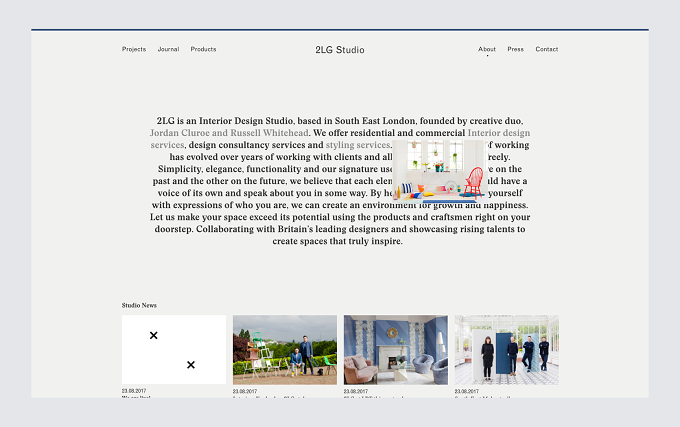This screenshot has width=680, height=427.
Task: Open the white news tile with X marks
Action: pyautogui.click(x=174, y=349)
